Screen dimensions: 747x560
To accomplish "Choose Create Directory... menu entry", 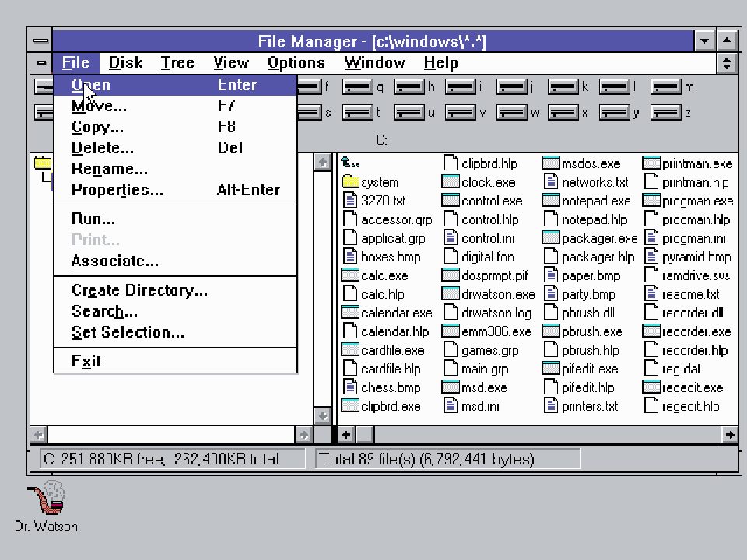I will click(x=175, y=290).
